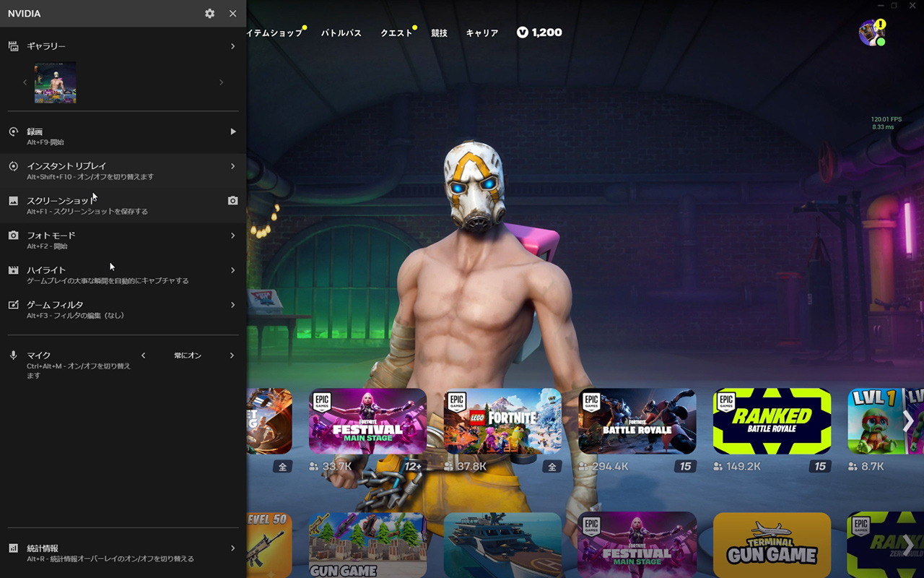Expand the ハイライト options
Screen dimensions: 924x578
pos(232,270)
